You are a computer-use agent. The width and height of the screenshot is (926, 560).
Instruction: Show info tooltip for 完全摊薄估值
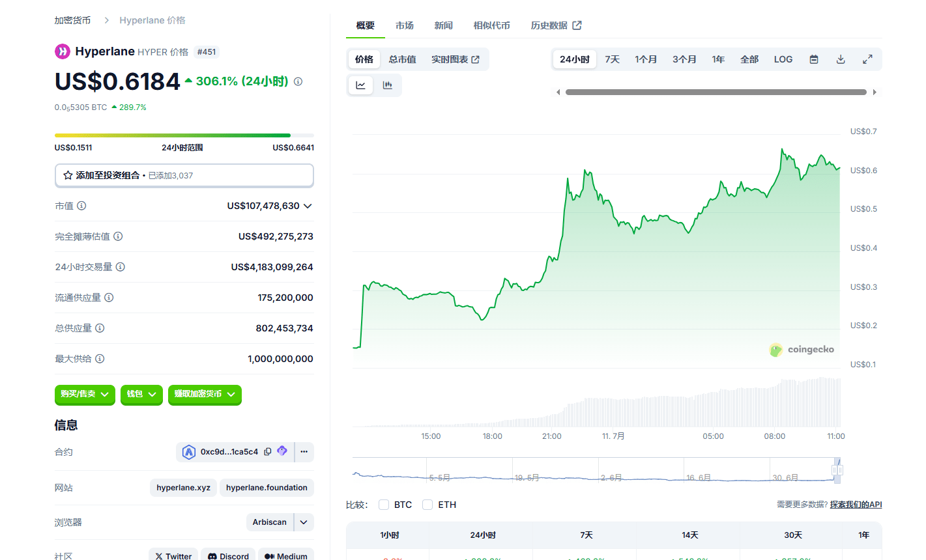click(x=118, y=236)
